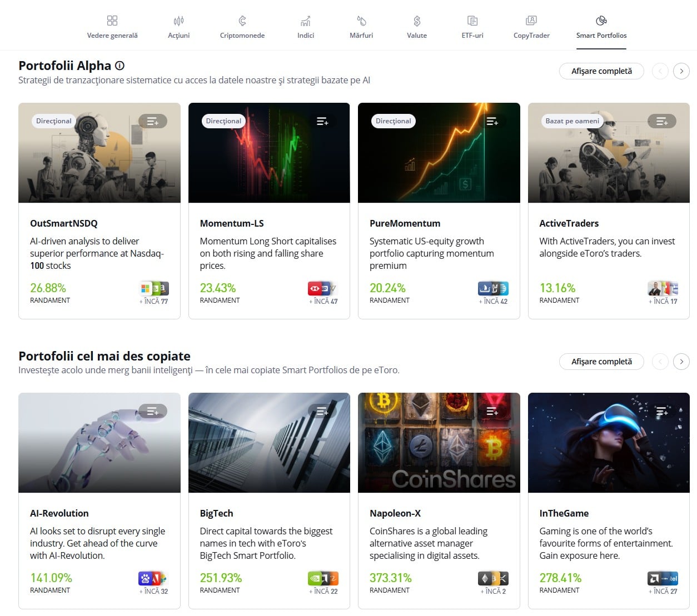Switch to the CopyTrader tab

[531, 27]
